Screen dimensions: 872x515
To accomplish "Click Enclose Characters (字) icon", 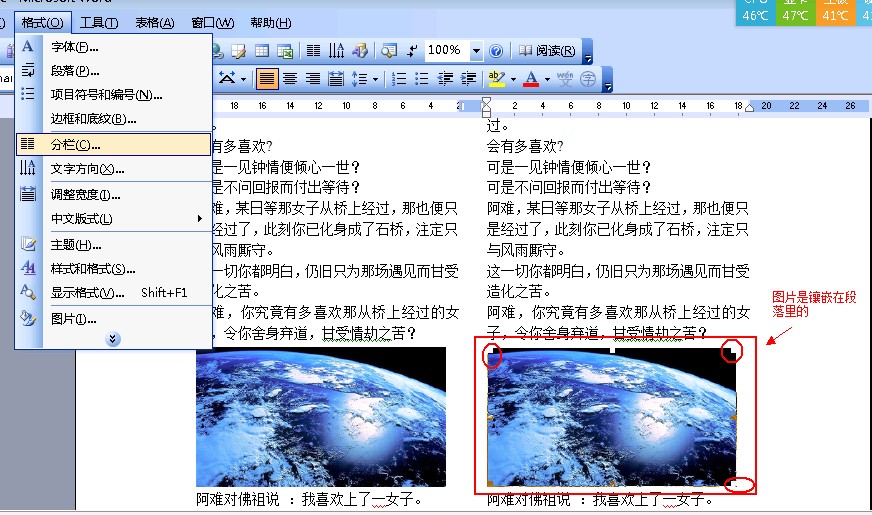I will click(588, 79).
